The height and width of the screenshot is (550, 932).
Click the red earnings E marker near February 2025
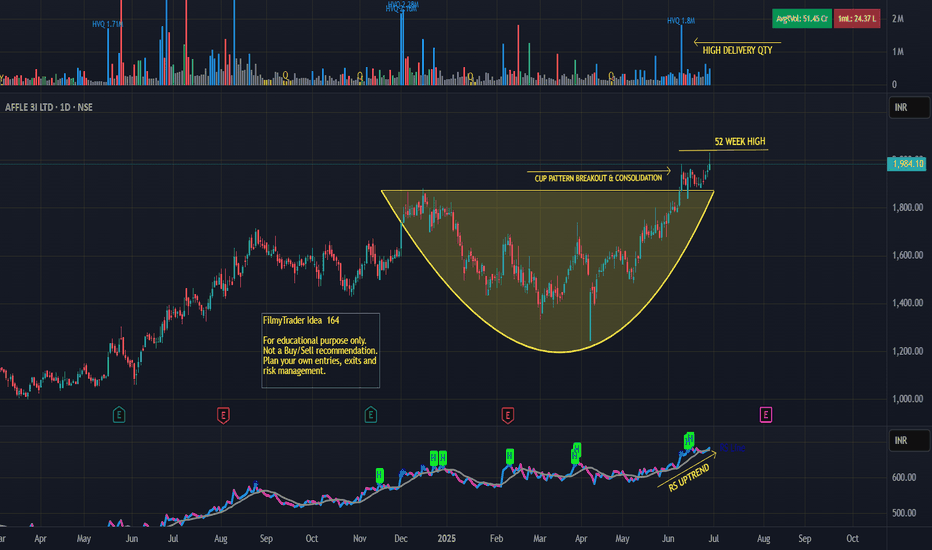[508, 414]
